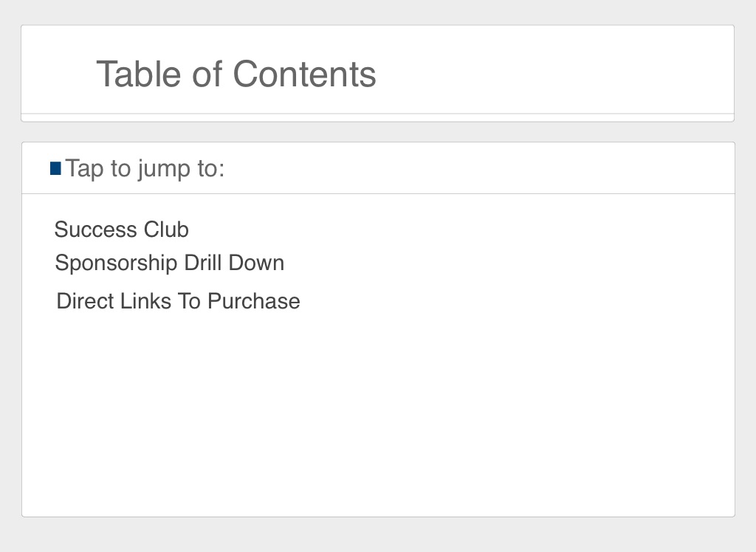Click the word "Club" in the first link
Image resolution: width=756 pixels, height=552 pixels.
(166, 230)
